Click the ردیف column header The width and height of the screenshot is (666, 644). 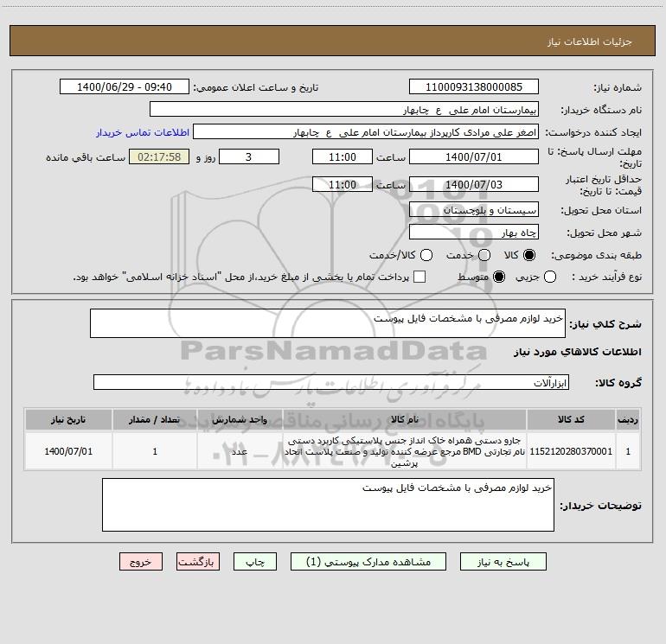(628, 419)
